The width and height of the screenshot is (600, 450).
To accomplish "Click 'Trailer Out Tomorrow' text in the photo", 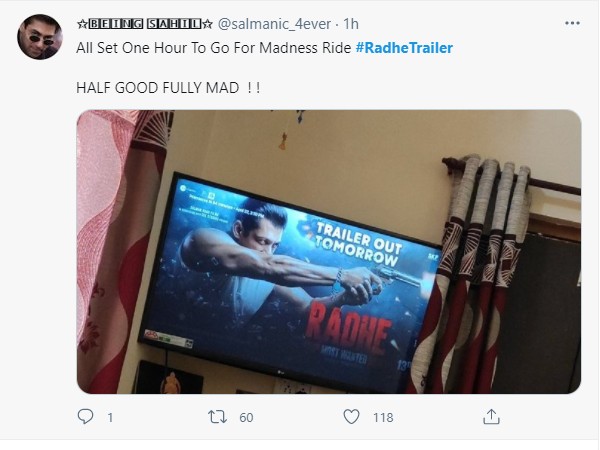I will 359,245.
